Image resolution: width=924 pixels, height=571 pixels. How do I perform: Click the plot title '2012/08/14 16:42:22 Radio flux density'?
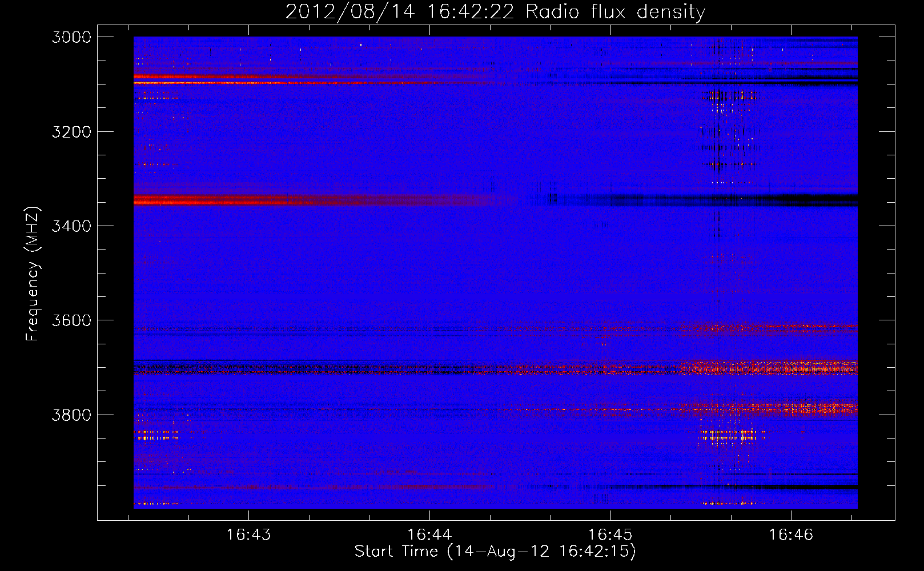[x=495, y=11]
